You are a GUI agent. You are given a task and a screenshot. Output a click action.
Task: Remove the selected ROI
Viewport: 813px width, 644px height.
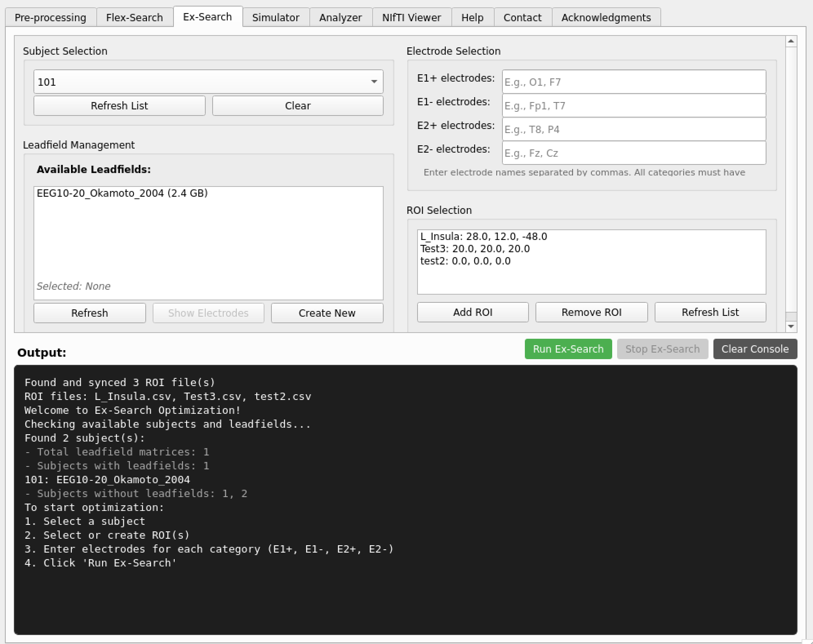592,312
